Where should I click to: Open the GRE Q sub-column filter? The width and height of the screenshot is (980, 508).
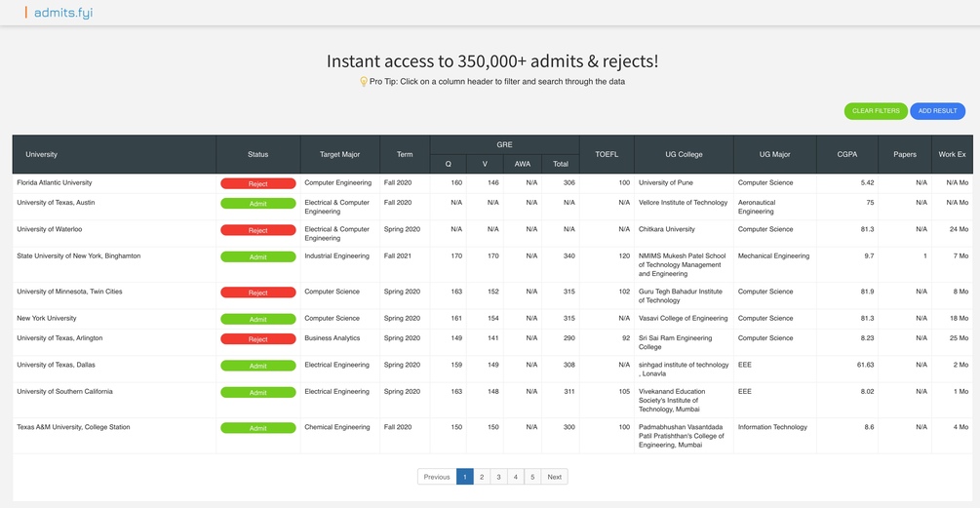pyautogui.click(x=449, y=164)
